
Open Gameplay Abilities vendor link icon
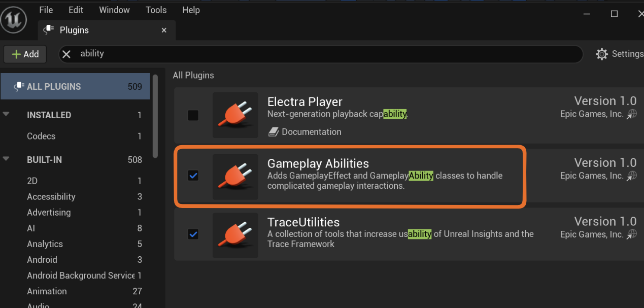(x=631, y=176)
